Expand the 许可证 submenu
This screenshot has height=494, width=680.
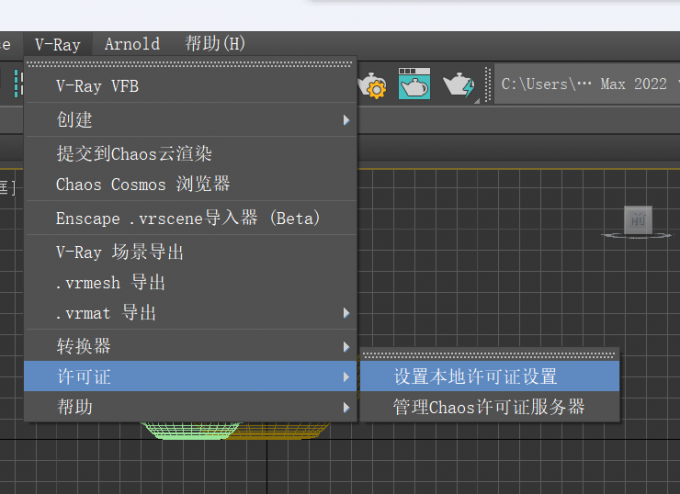(x=190, y=376)
